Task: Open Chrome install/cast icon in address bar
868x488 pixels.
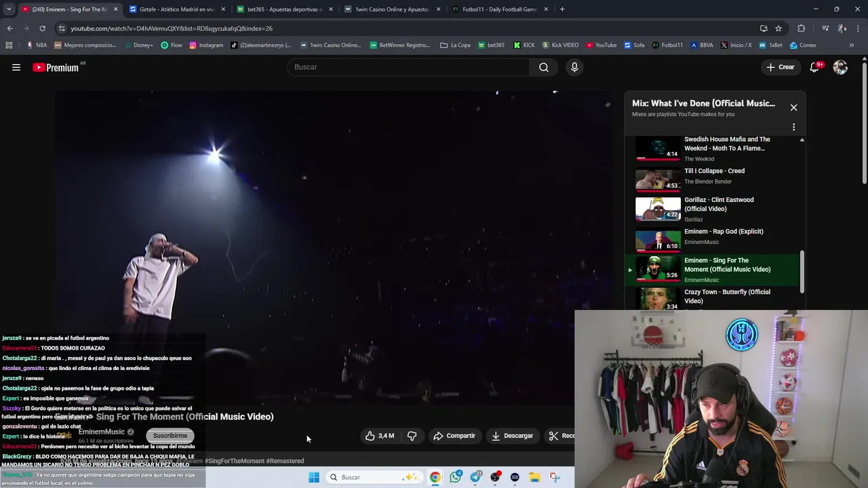Action: point(764,28)
